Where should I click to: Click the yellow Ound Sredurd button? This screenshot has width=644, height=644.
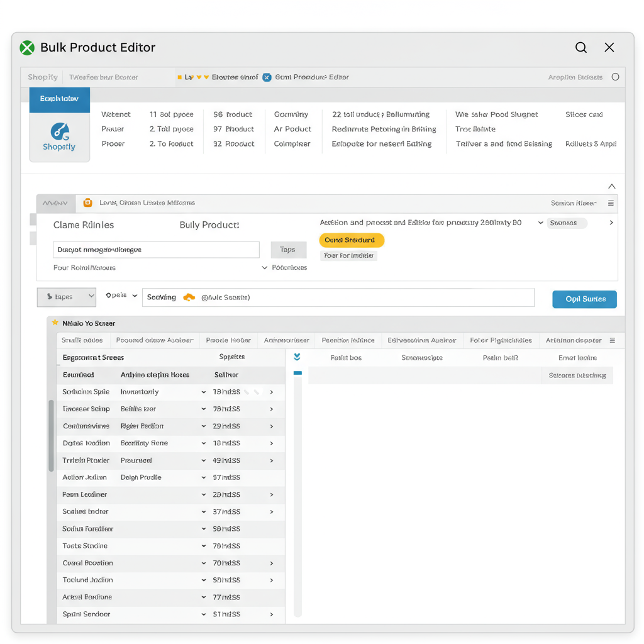pyautogui.click(x=351, y=240)
